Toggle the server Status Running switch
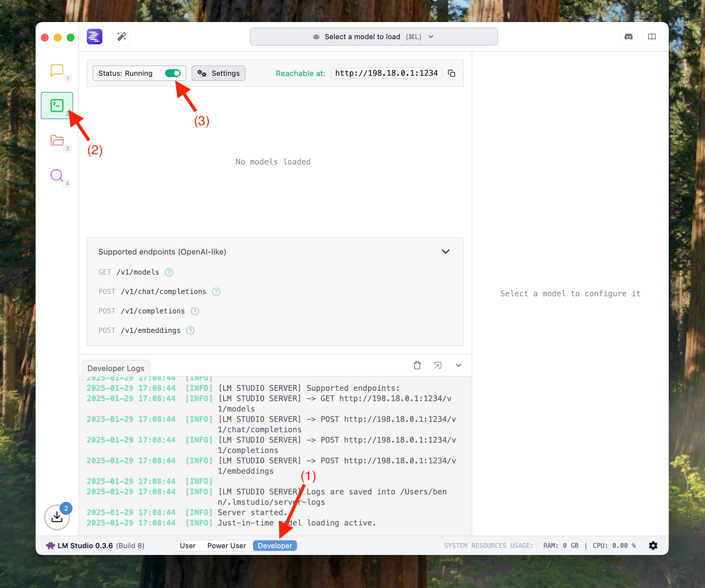Screen dimensions: 705x588 pyautogui.click(x=173, y=73)
